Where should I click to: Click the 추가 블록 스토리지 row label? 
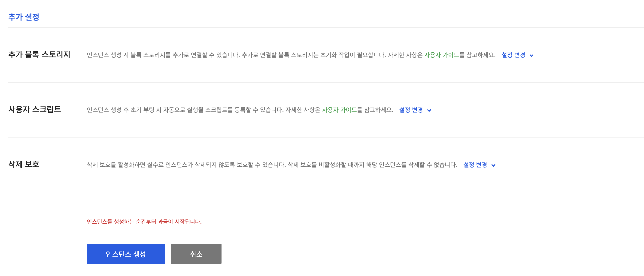[39, 54]
